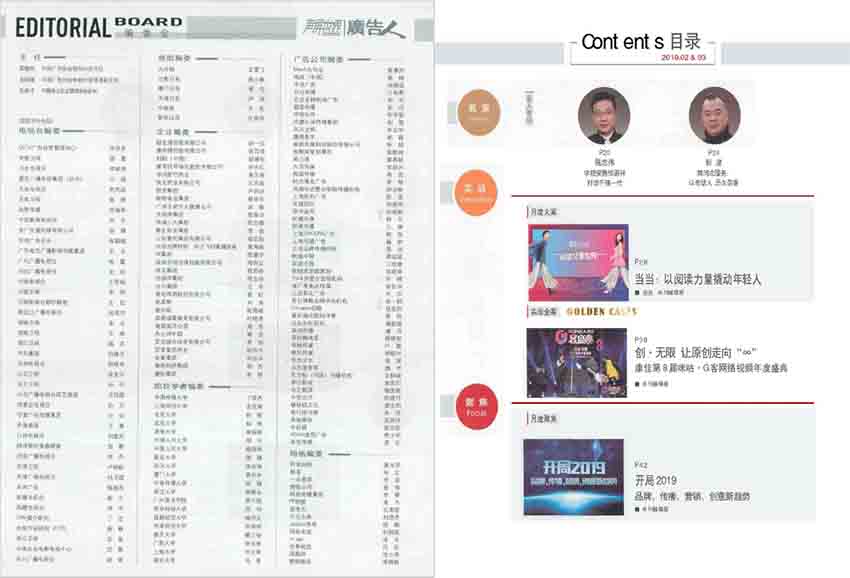
Task: Open the 当当 reading campaign thumbnail
Action: (x=577, y=262)
